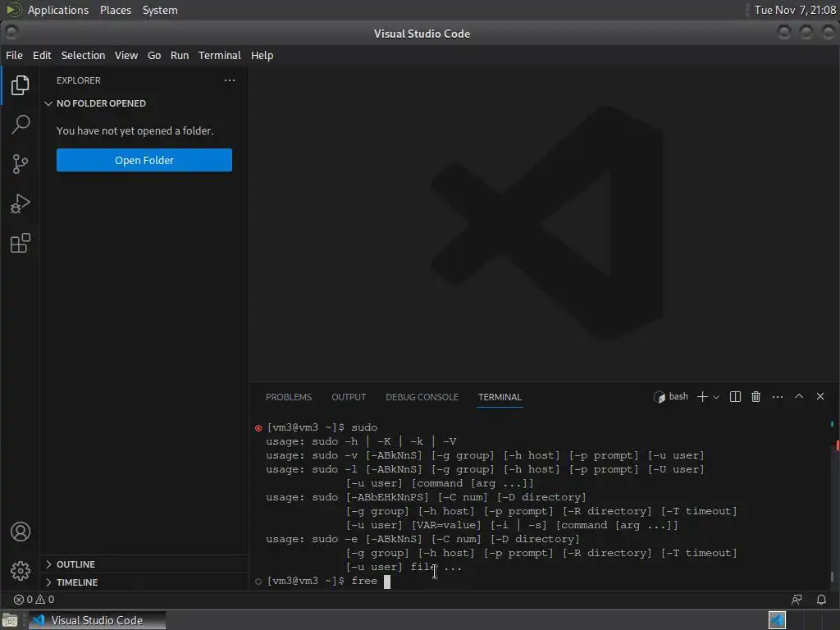The height and width of the screenshot is (630, 840).
Task: Open the System menu in top panel
Action: [160, 10]
